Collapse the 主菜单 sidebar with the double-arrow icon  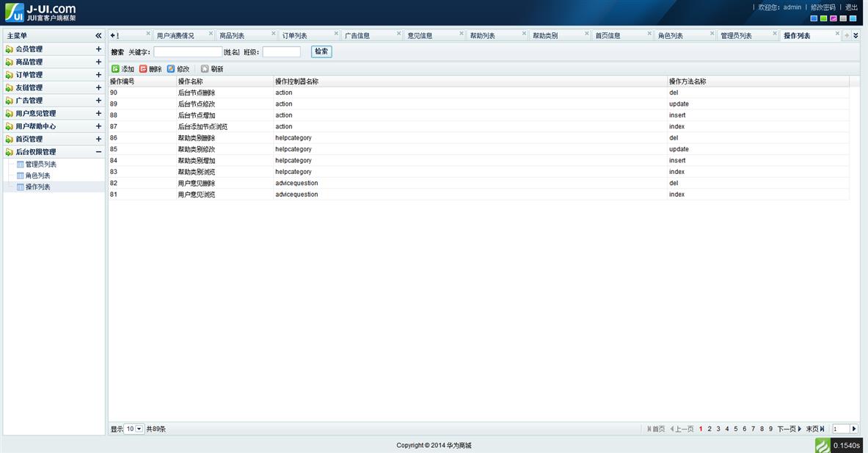[98, 35]
